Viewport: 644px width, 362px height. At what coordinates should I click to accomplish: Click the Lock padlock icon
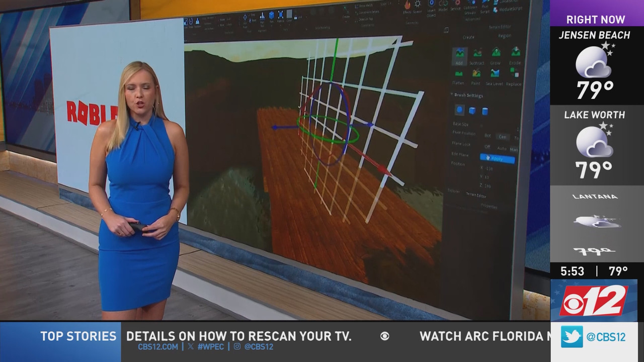(295, 17)
